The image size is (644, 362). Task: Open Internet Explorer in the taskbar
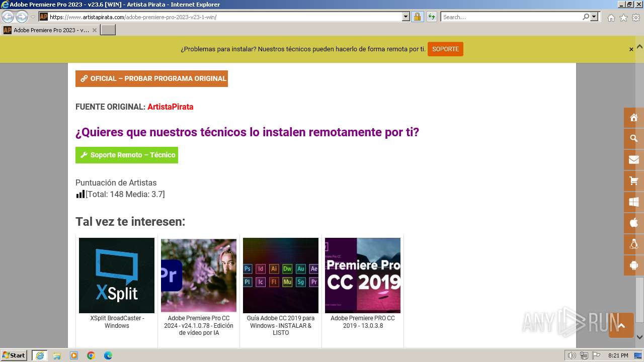(39, 355)
